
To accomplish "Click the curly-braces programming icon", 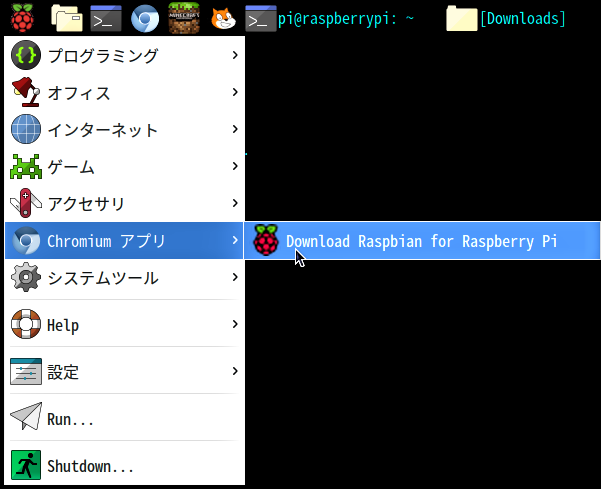I will (x=26, y=56).
